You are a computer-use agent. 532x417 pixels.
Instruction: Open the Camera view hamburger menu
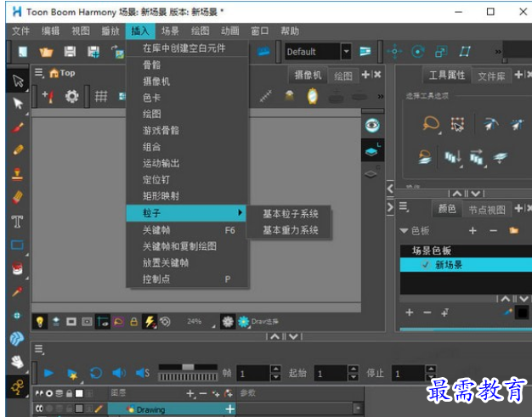[x=39, y=73]
